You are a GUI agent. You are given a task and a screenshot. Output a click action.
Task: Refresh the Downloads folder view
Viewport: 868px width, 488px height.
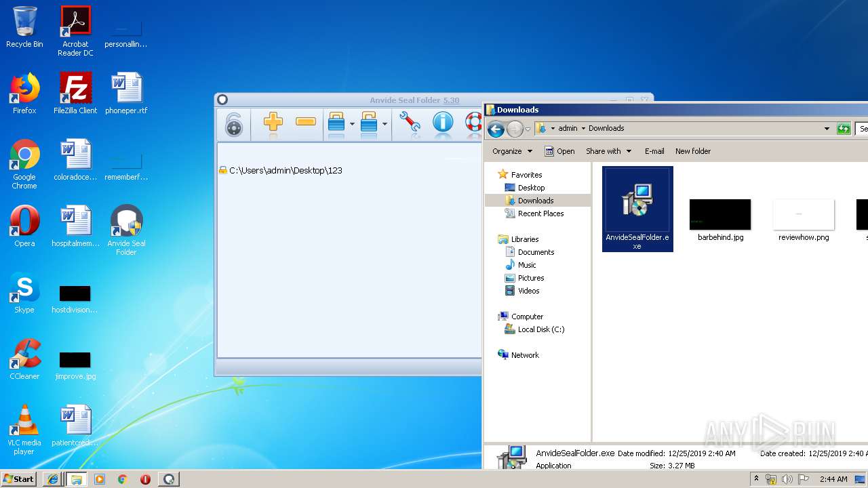click(844, 129)
